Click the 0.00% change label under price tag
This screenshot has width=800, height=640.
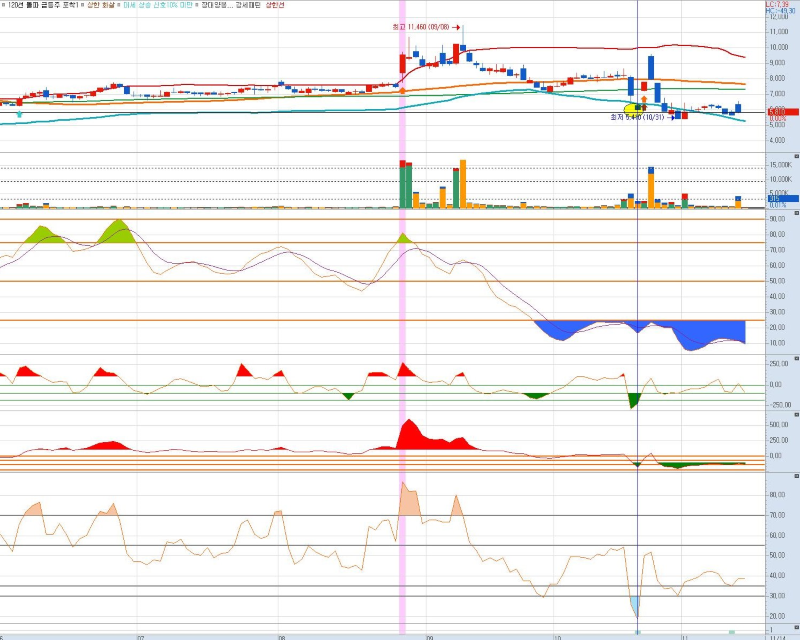pos(777,118)
